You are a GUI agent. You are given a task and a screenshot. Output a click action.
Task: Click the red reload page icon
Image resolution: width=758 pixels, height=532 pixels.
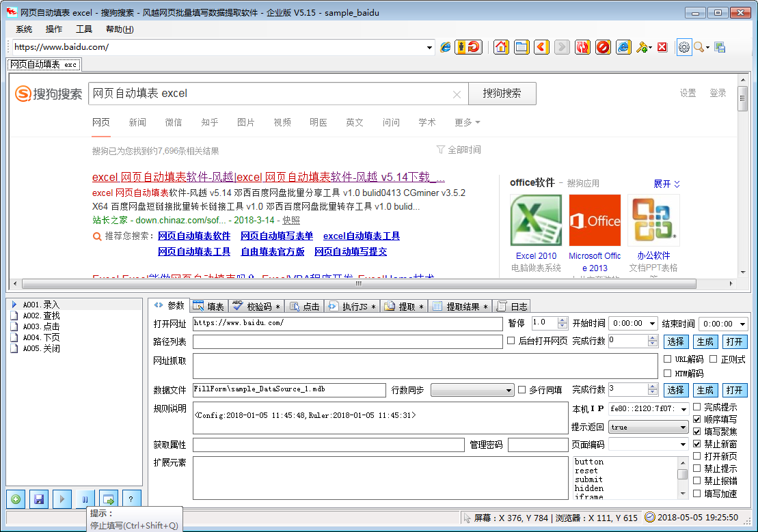tap(582, 47)
